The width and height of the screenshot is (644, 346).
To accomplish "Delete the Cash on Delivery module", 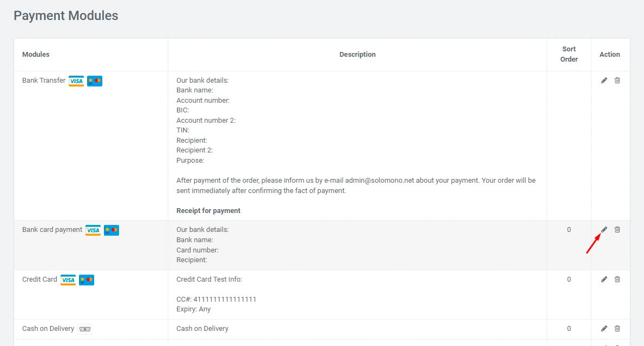I will click(617, 329).
